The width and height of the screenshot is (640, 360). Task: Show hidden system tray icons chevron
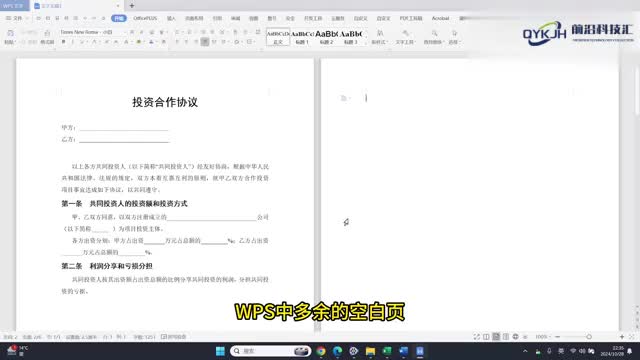point(525,351)
